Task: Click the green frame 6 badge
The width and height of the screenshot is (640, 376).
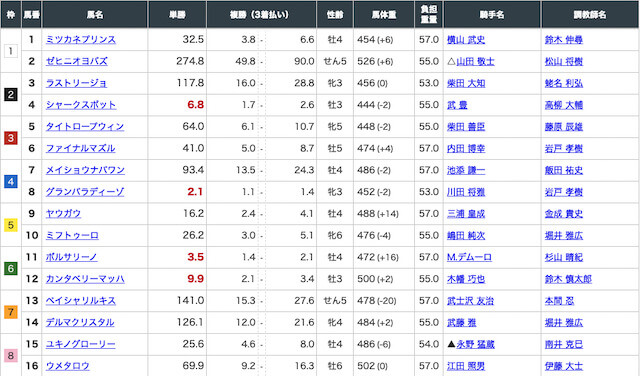Action: pos(11,268)
